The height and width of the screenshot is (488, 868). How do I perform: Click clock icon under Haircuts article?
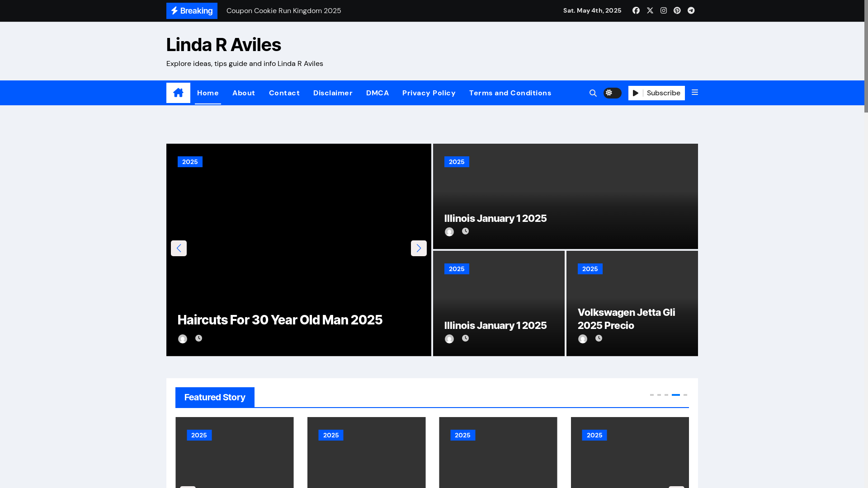tap(198, 338)
